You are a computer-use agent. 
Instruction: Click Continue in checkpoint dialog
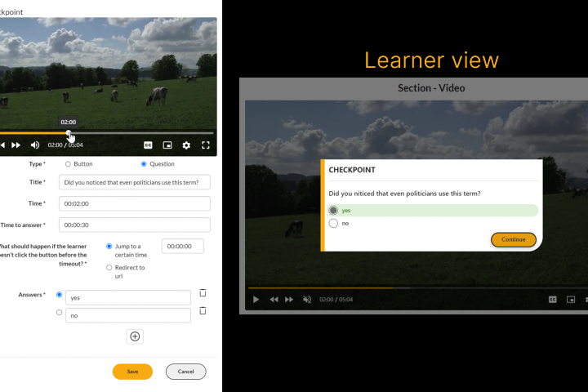click(x=514, y=240)
